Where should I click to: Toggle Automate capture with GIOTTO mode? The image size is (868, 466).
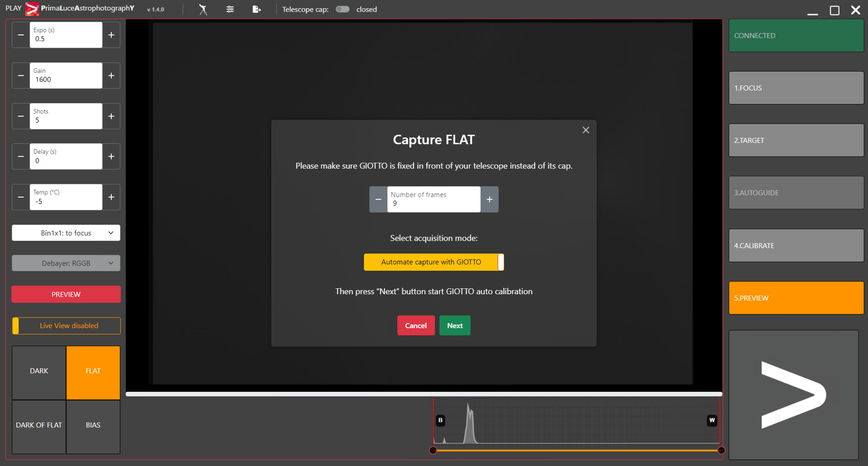coord(434,262)
